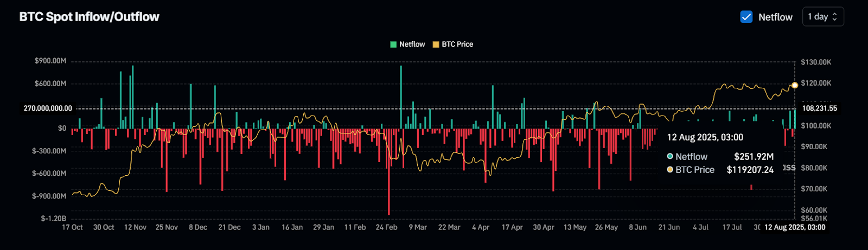
Task: Click the BTC price marker dot at line end
Action: pos(795,85)
